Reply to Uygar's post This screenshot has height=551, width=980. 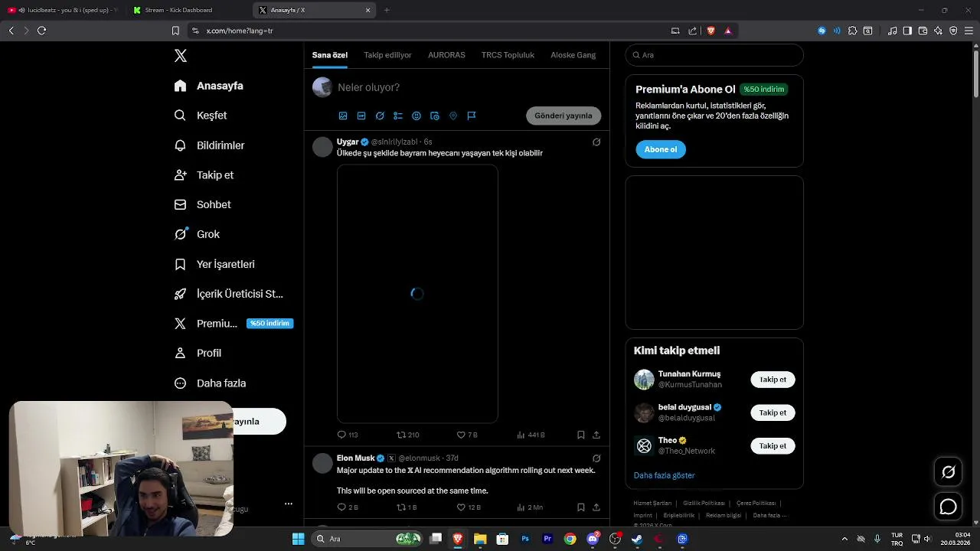pos(348,435)
